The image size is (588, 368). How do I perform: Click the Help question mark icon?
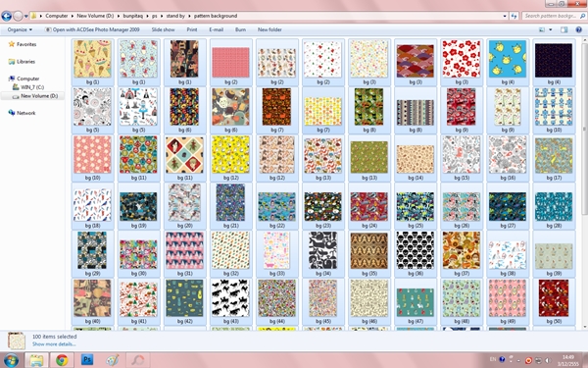[578, 29]
